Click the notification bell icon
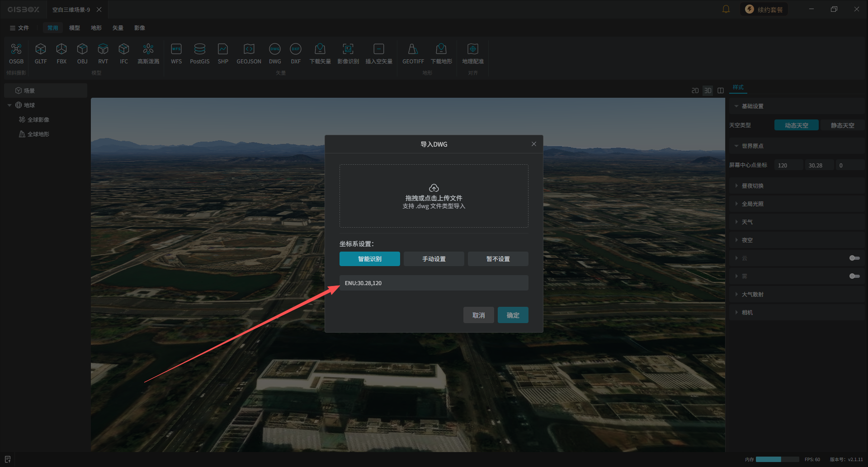Screen dimensions: 868x467 (726, 10)
